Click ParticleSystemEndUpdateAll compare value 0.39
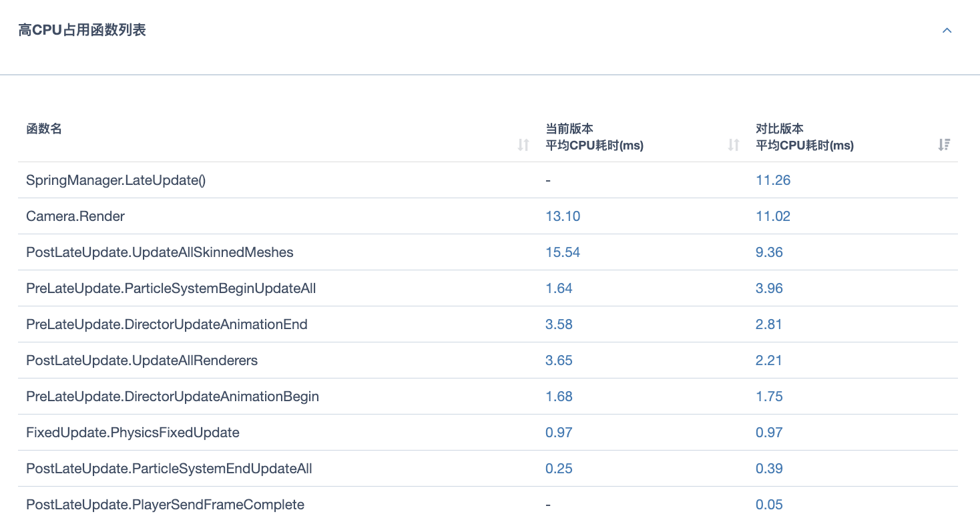 coord(769,469)
